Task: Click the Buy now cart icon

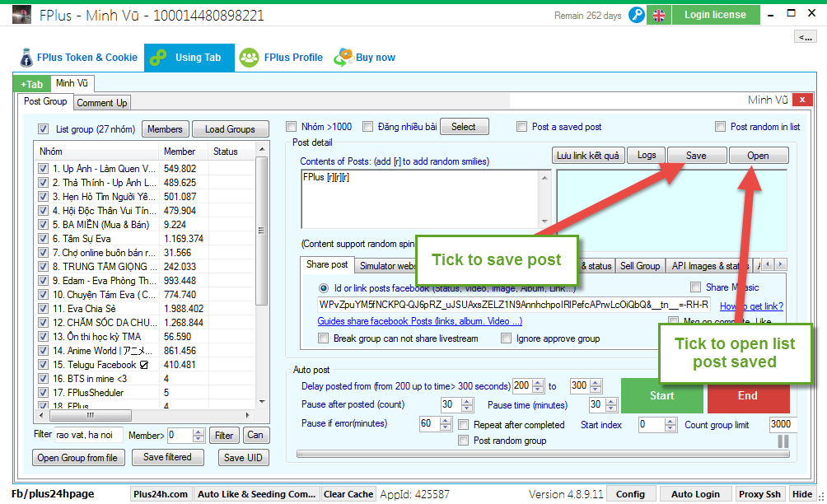Action: pos(343,57)
